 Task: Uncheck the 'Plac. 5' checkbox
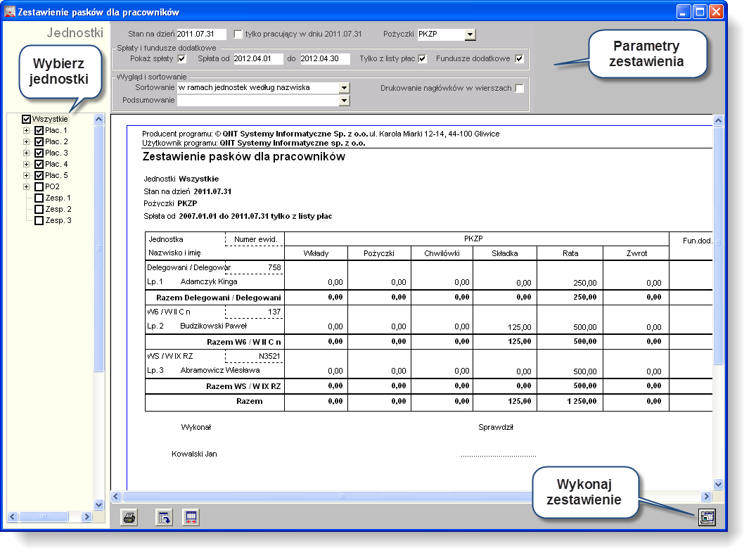click(x=39, y=176)
